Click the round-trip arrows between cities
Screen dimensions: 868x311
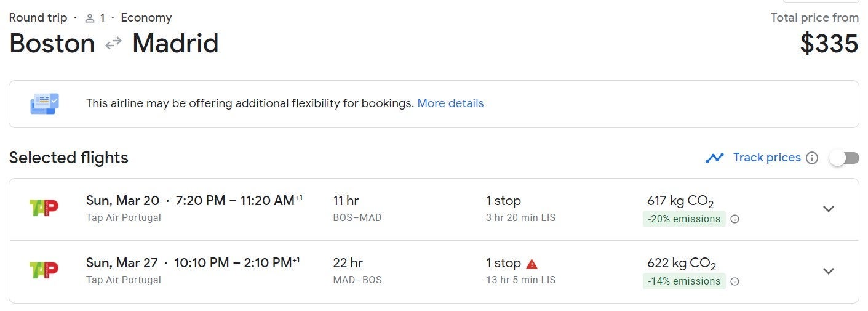113,44
